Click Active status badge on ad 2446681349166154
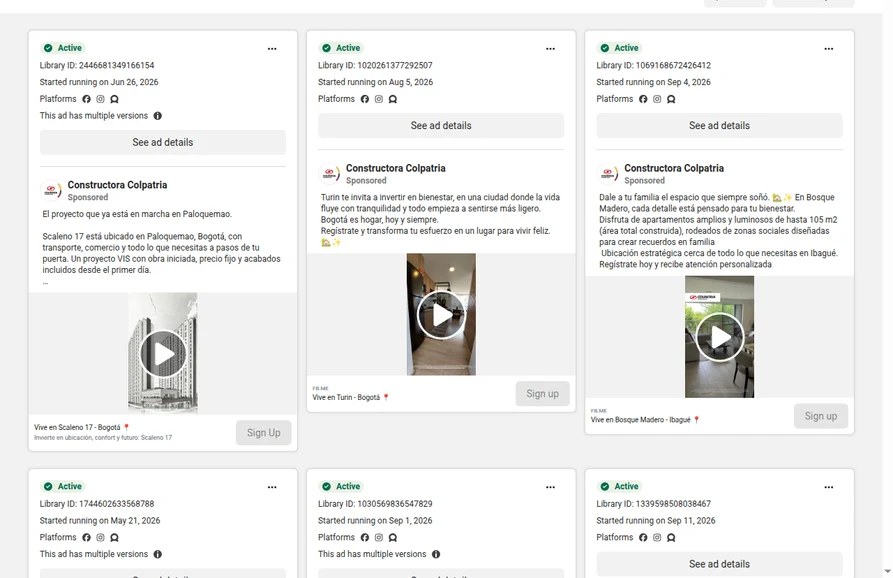The width and height of the screenshot is (893, 578). (64, 48)
